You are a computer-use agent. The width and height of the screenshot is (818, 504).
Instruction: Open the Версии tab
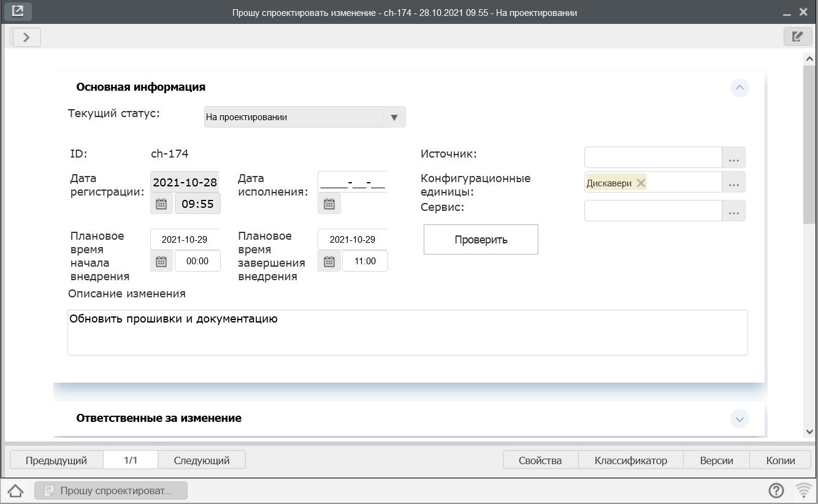coord(716,460)
